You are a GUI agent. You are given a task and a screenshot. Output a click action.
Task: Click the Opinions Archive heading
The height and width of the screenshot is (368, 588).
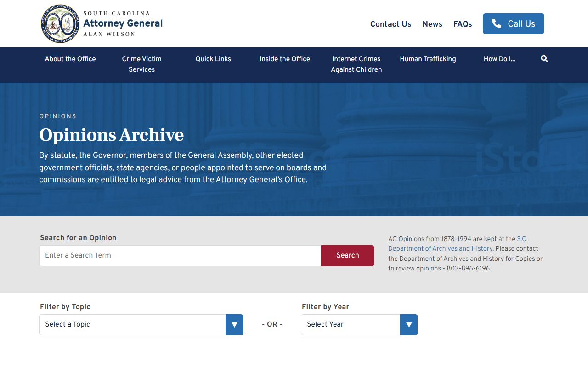111,135
